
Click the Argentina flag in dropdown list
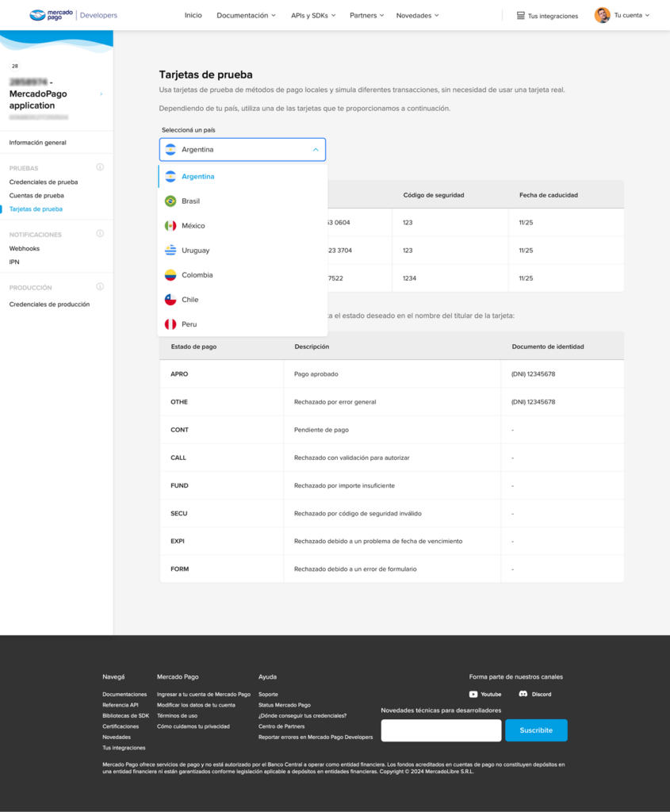point(170,177)
